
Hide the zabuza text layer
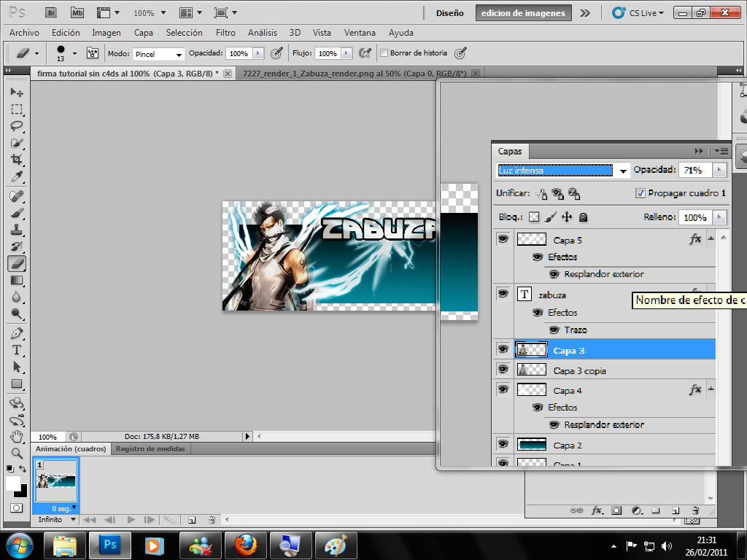pos(503,293)
